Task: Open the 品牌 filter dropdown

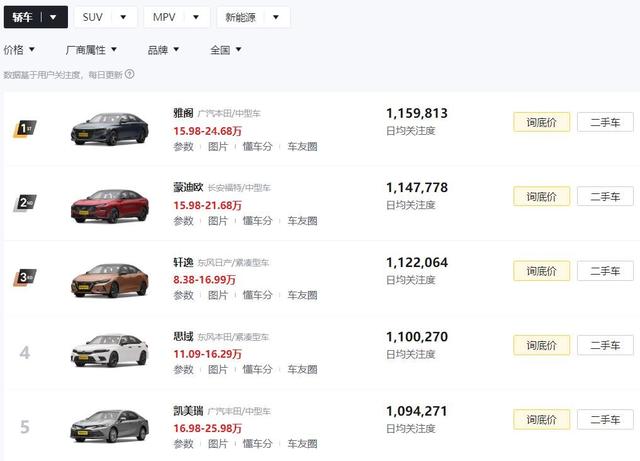Action: [164, 49]
